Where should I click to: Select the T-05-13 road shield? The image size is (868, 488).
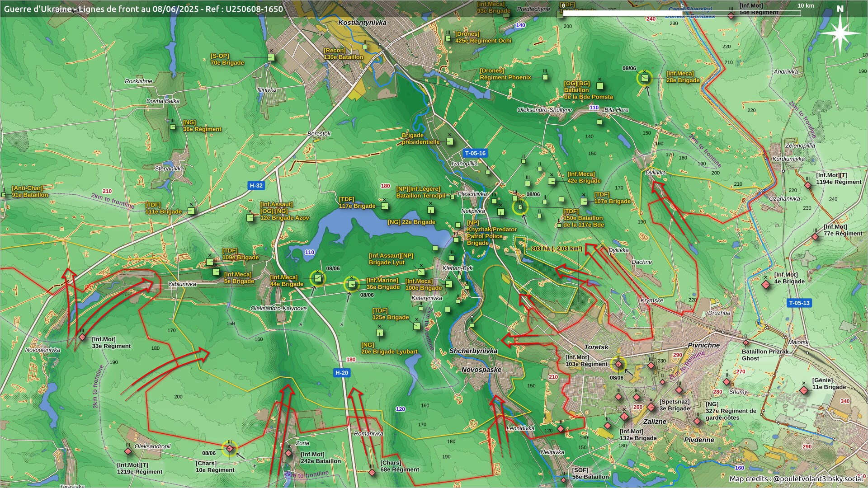pos(799,303)
